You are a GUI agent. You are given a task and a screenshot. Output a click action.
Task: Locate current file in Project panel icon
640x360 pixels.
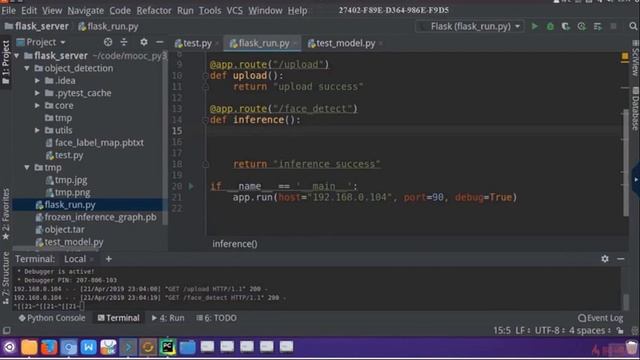[108, 42]
